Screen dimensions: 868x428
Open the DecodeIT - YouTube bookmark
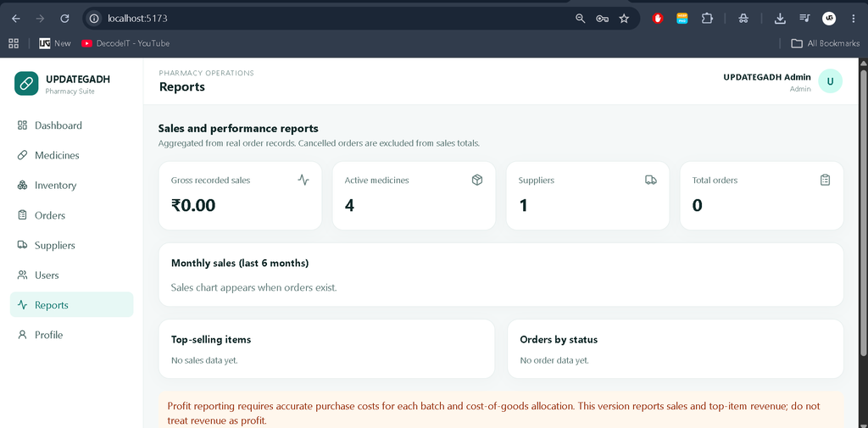coord(125,43)
